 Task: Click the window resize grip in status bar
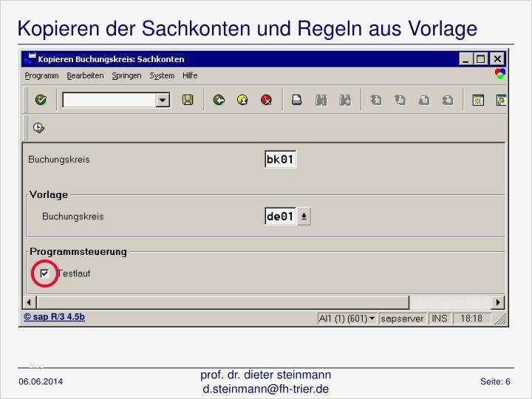pos(500,319)
